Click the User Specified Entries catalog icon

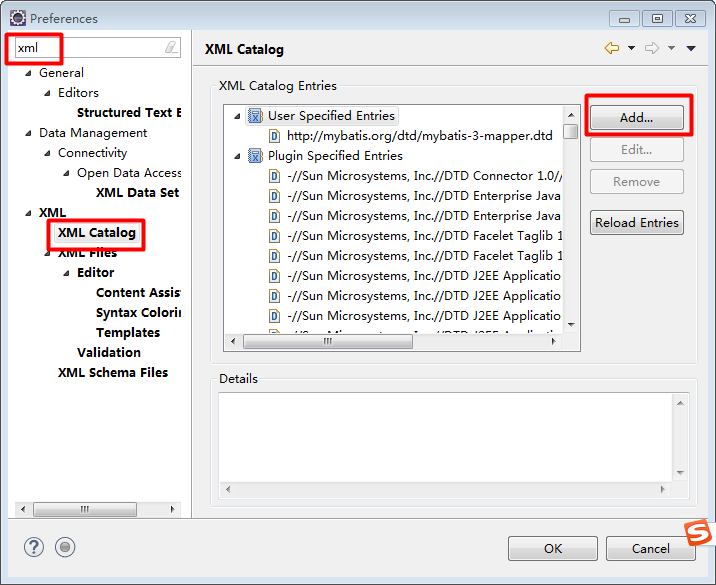pos(255,116)
